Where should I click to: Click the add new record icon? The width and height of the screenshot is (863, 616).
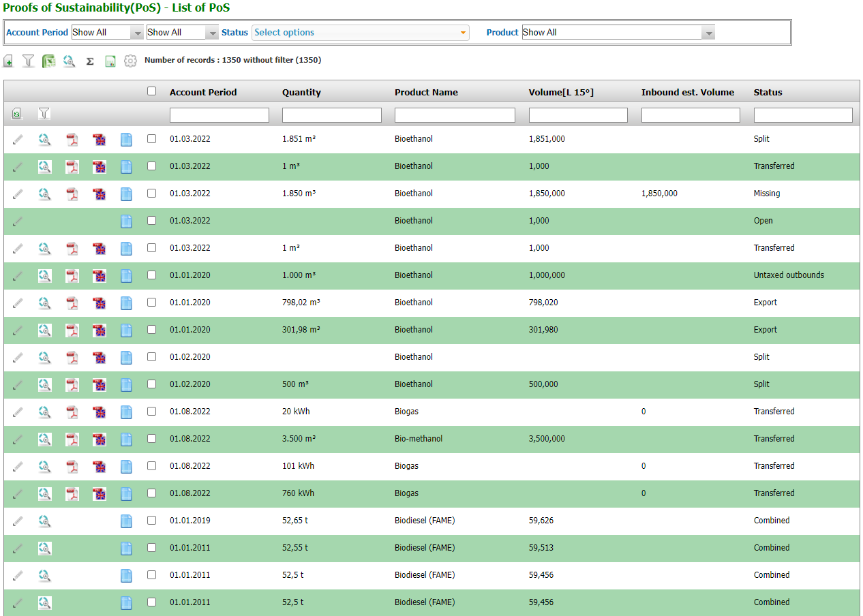8,61
